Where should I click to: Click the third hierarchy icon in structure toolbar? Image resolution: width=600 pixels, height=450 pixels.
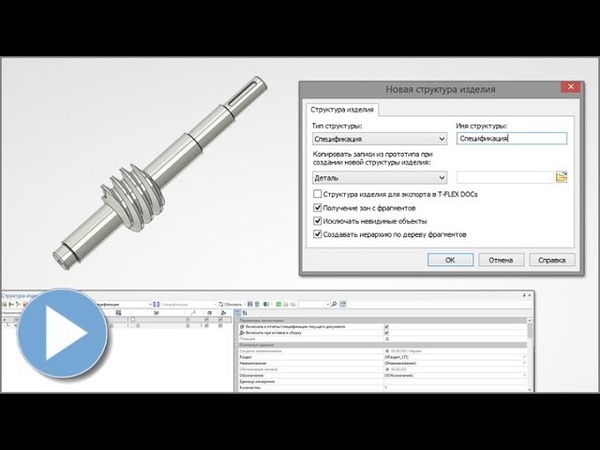point(18,305)
